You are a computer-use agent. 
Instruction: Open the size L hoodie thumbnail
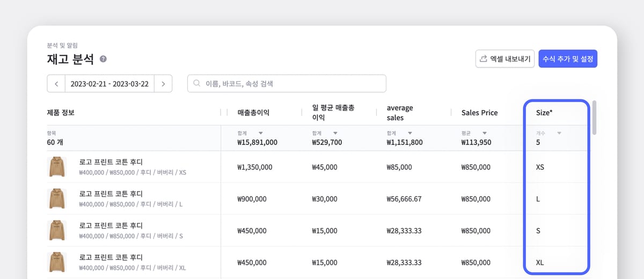pyautogui.click(x=56, y=199)
